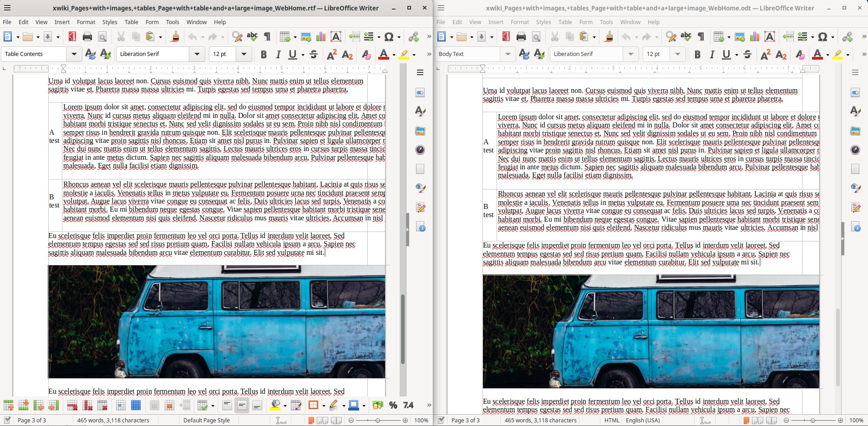Click Default Page Style in left status bar
868x426 pixels.
[207, 420]
